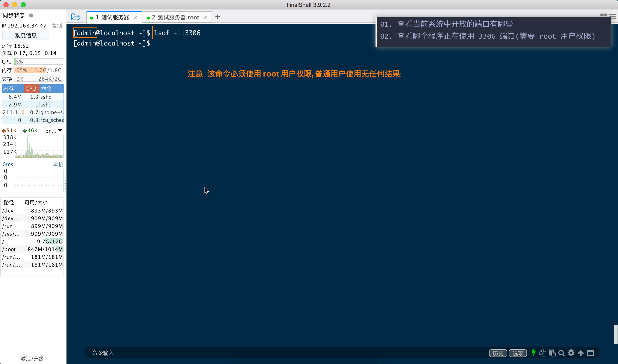The image size is (618, 364).
Task: Click the 系统信息 button
Action: click(x=26, y=35)
